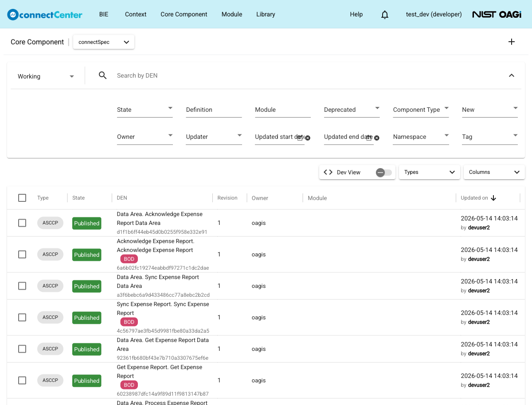Open Acknowledge Expense Report. Acknowledge Expense Report

[x=155, y=245]
